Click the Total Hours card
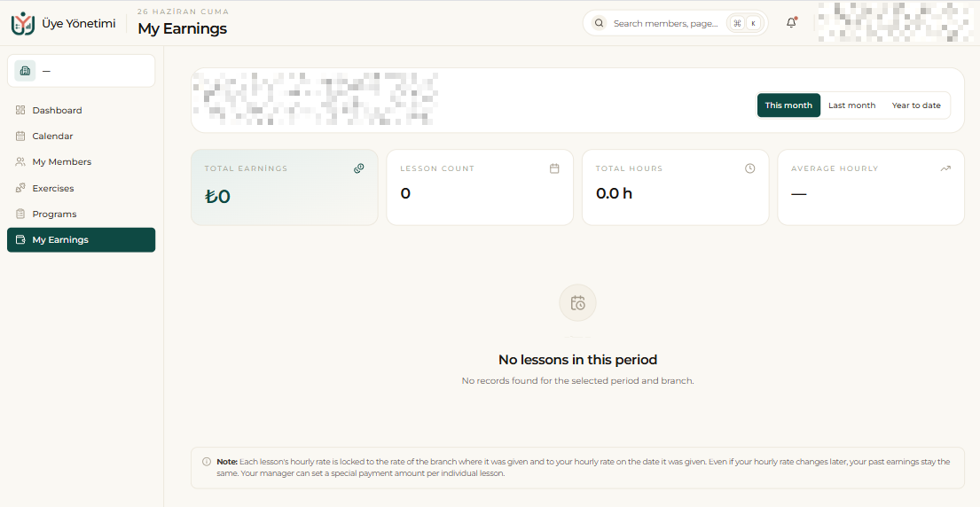The height and width of the screenshot is (507, 980). coord(676,187)
